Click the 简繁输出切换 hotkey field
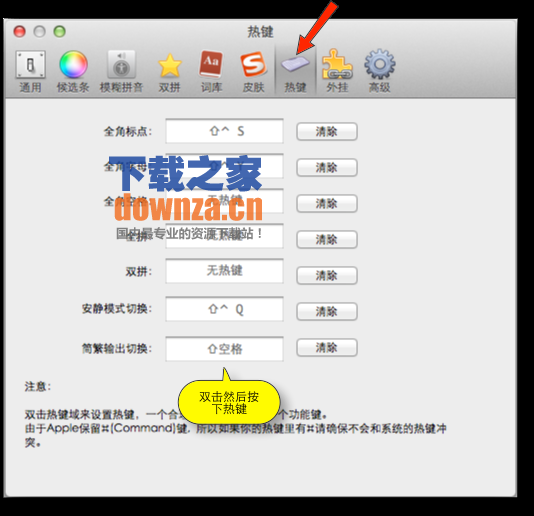The image size is (534, 516). pos(224,349)
